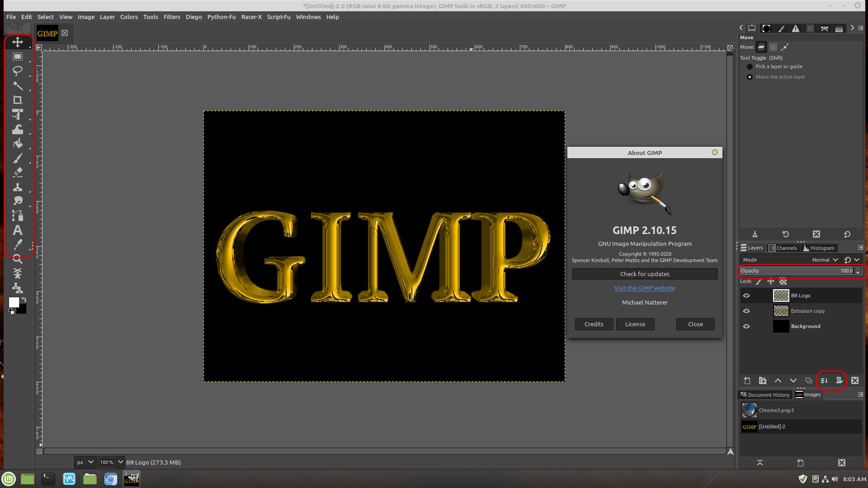Hide the Extrusion copy layer
This screenshot has width=868, height=488.
point(746,311)
